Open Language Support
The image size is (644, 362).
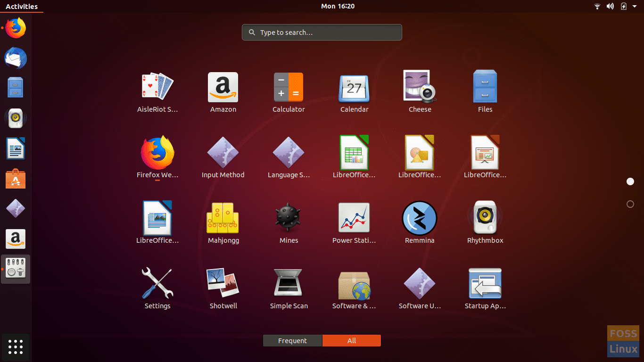coord(289,153)
